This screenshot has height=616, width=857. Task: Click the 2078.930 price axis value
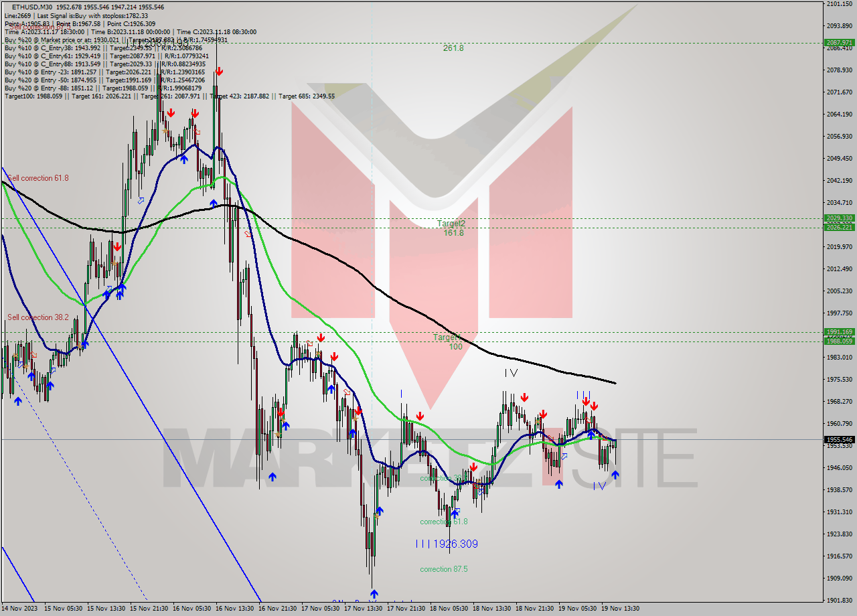(839, 70)
